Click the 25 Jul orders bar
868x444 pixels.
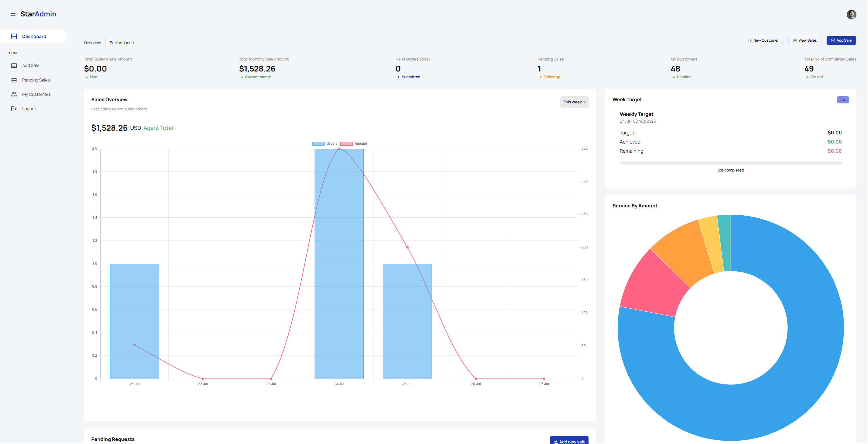point(407,321)
